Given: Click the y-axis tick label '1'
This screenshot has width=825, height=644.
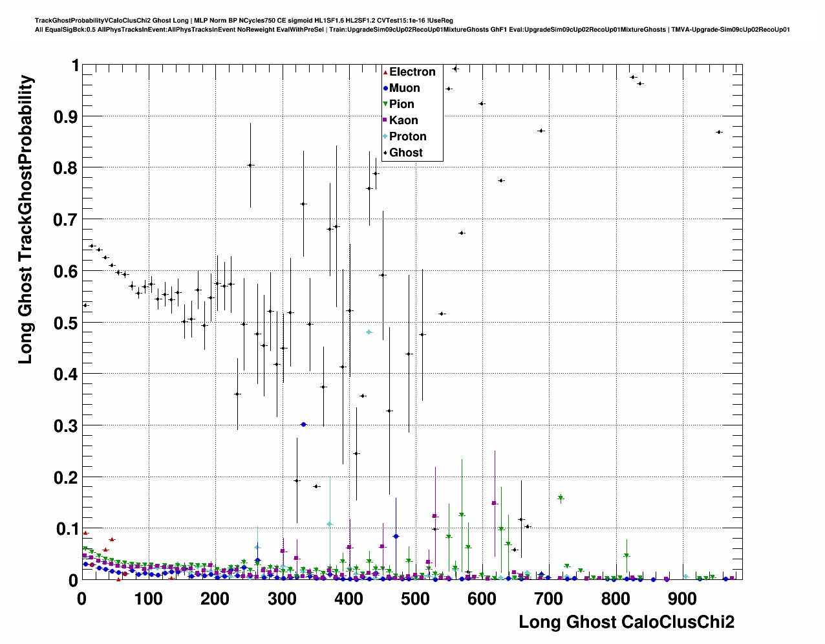Looking at the screenshot, I should coord(75,65).
